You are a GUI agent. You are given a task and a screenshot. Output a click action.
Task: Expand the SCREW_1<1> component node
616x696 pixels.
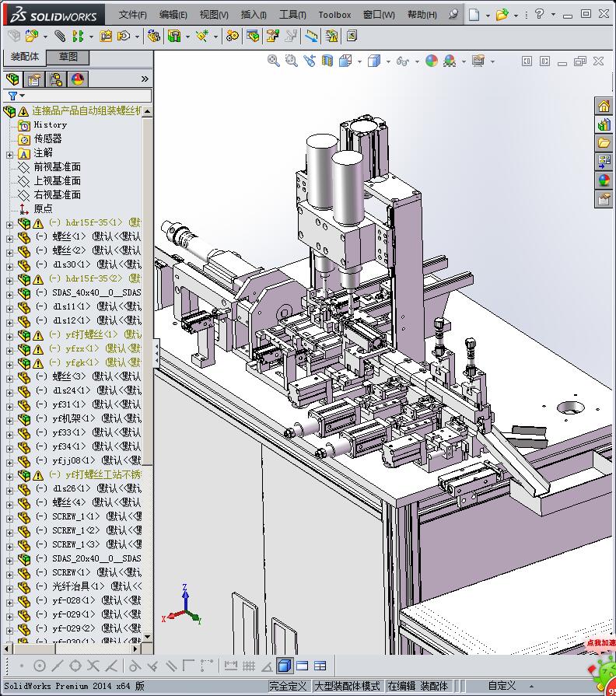click(x=9, y=519)
